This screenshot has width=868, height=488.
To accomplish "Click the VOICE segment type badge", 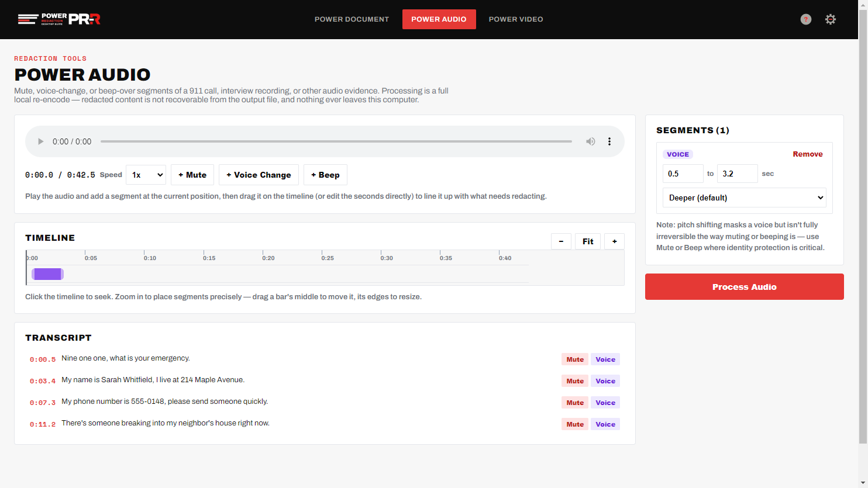I will [x=678, y=154].
